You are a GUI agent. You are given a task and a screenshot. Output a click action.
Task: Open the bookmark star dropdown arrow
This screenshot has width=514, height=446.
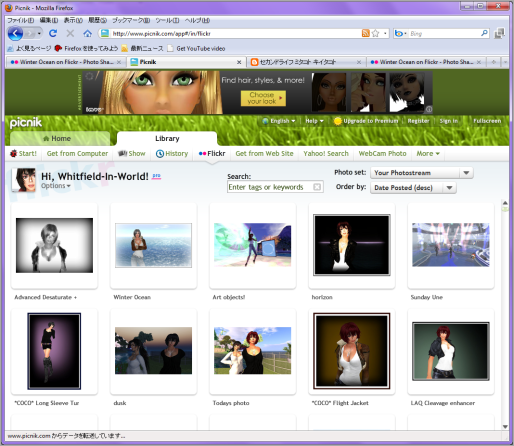[x=385, y=33]
